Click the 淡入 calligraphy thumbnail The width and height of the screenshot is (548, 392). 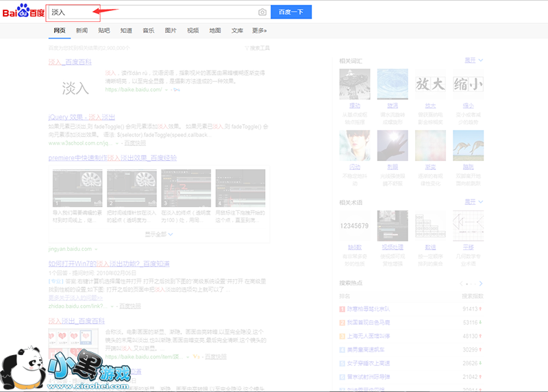point(75,88)
